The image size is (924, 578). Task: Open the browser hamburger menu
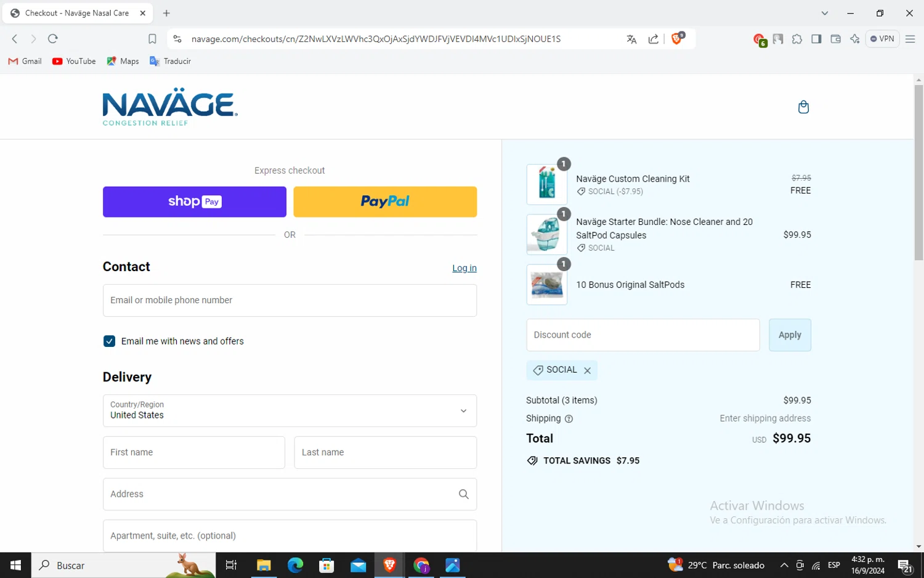(x=910, y=39)
